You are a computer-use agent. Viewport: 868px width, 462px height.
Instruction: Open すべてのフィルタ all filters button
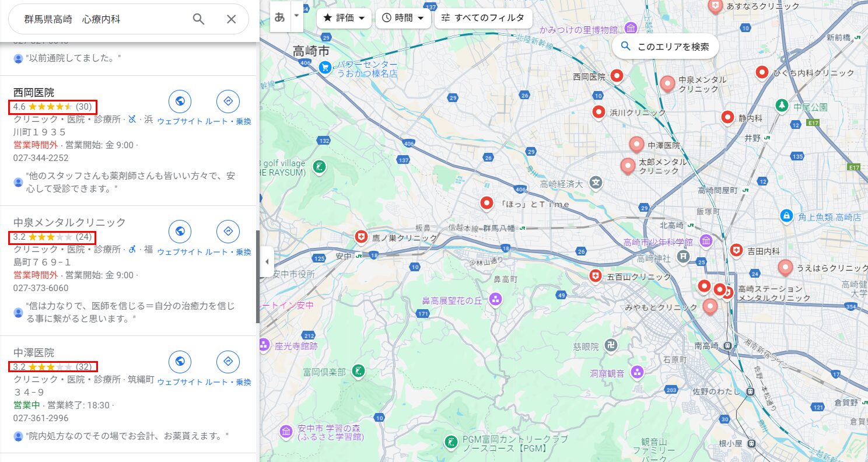483,17
